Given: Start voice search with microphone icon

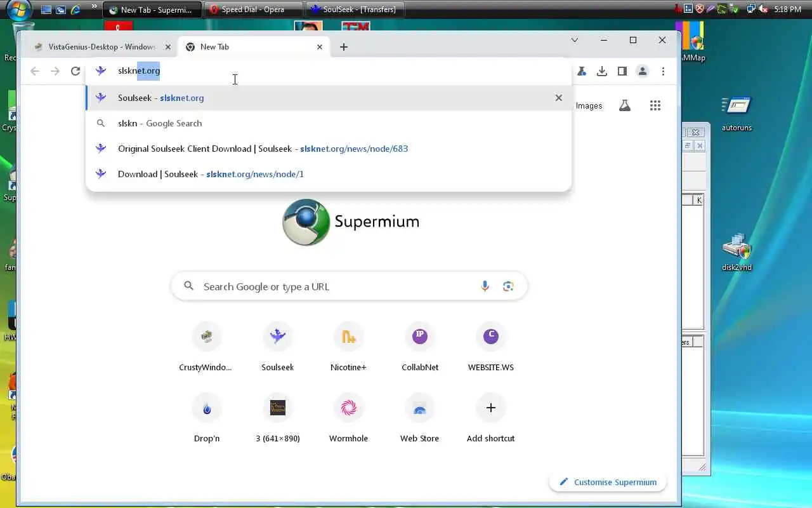Looking at the screenshot, I should (485, 286).
